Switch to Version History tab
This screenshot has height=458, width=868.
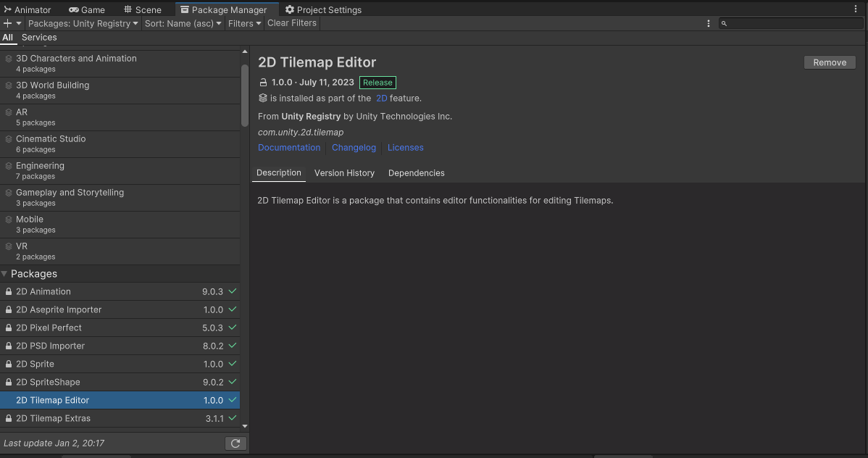(344, 172)
